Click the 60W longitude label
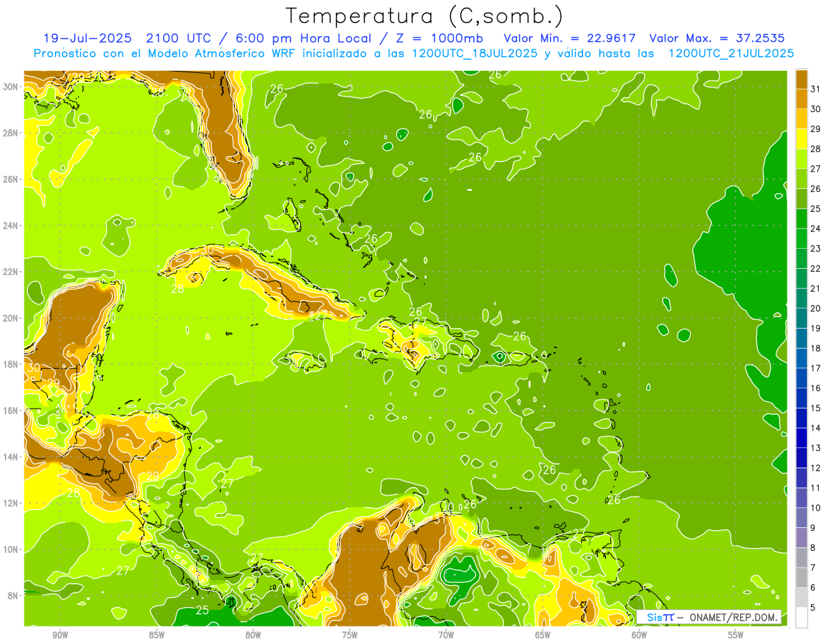Viewport: 834px width, 644px height. (x=639, y=635)
